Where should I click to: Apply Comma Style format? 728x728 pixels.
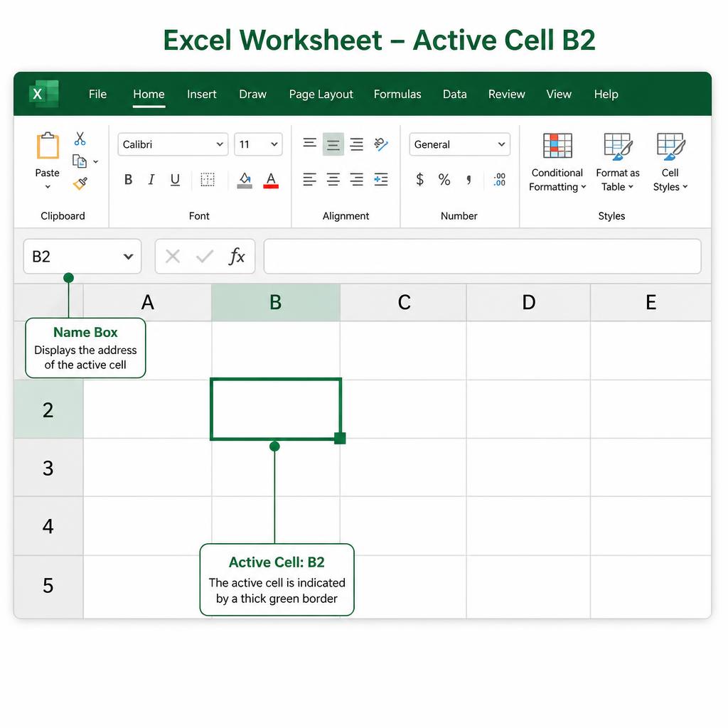point(469,179)
